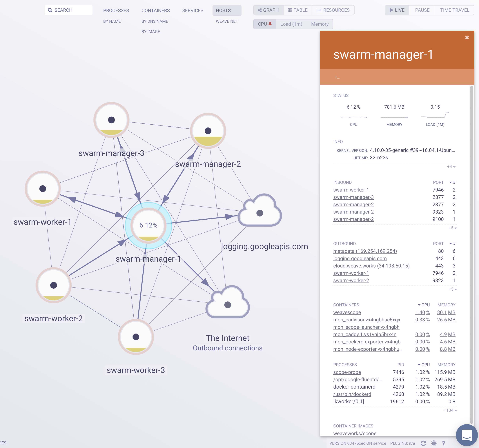Open the mon_cadvisor container link
This screenshot has height=448, width=479.
pyautogui.click(x=366, y=320)
